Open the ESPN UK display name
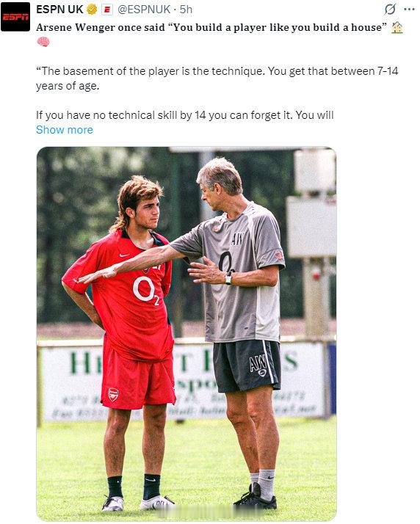The width and height of the screenshot is (420, 524). (x=59, y=10)
